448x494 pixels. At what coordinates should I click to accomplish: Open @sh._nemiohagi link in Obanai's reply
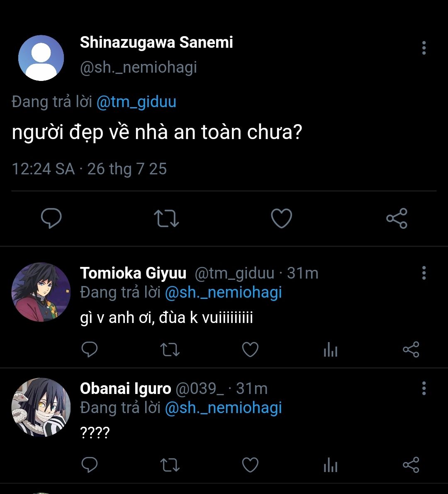pos(223,408)
